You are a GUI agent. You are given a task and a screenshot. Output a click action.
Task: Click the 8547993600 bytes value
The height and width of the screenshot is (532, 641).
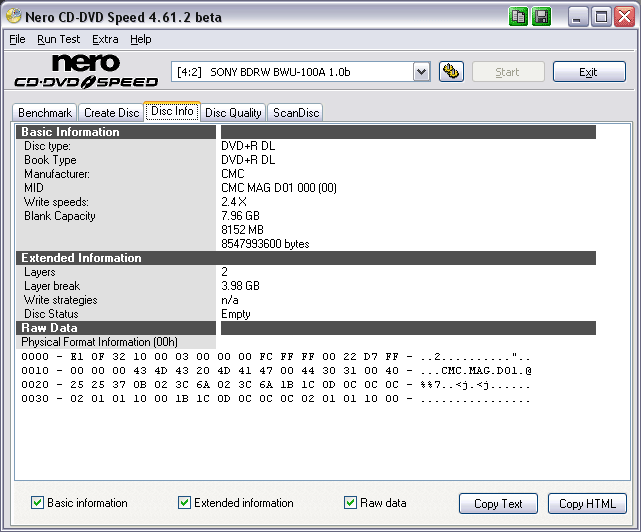pyautogui.click(x=265, y=244)
